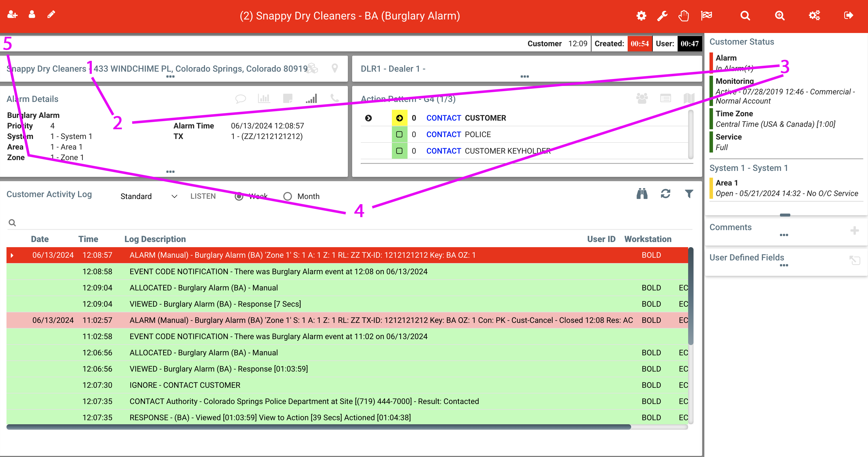Expand the 12:08:57 alarm log row arrow

coord(12,255)
